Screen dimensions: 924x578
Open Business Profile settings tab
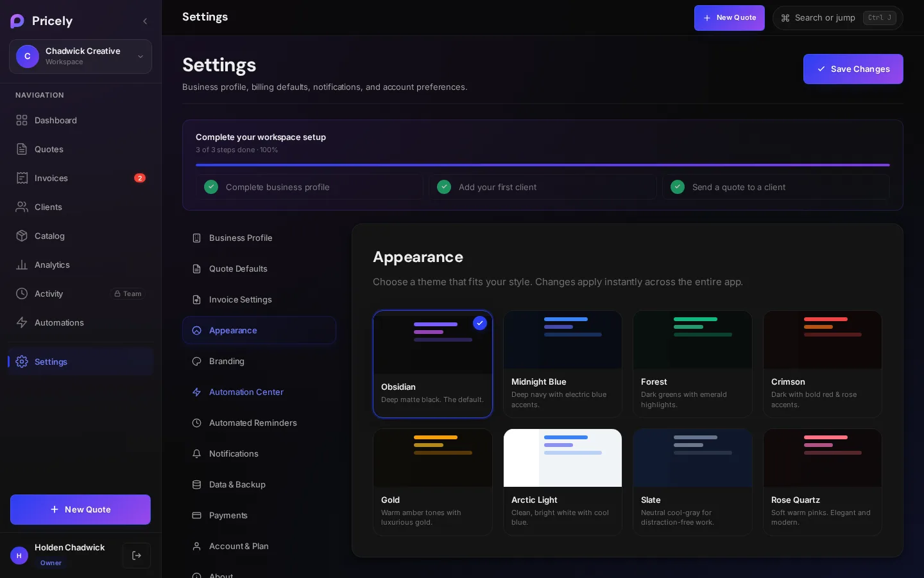[259, 238]
